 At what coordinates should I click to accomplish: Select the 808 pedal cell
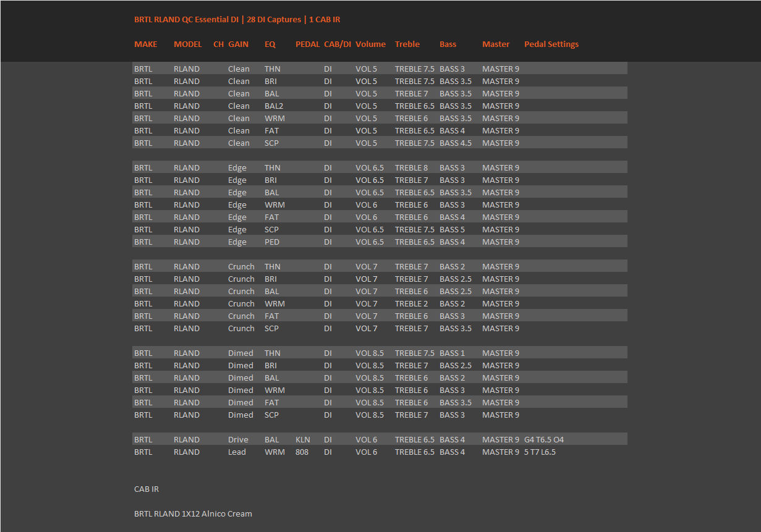pos(302,452)
